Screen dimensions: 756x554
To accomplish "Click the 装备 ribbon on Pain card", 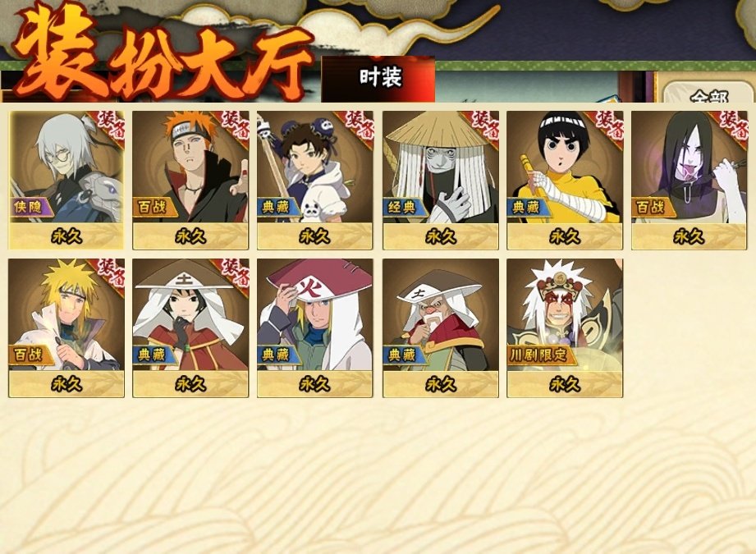I will [236, 126].
